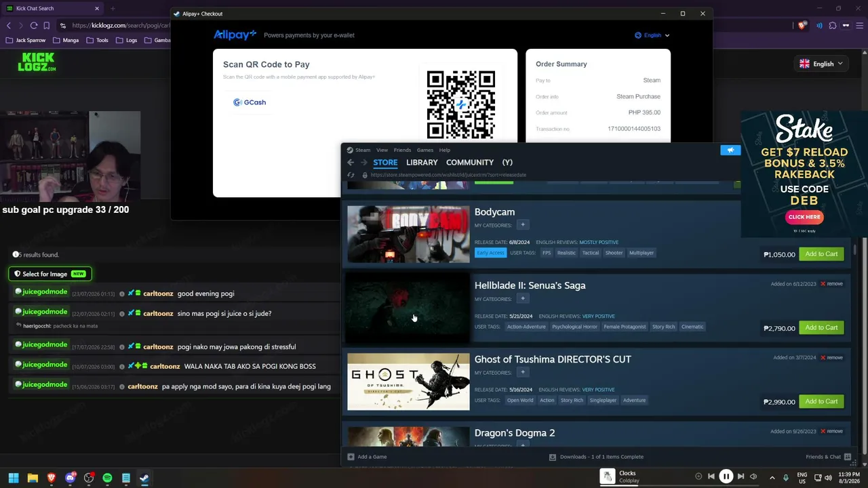Viewport: 868px width, 488px height.
Task: Open Steam announcements megaphone icon
Action: [730, 150]
